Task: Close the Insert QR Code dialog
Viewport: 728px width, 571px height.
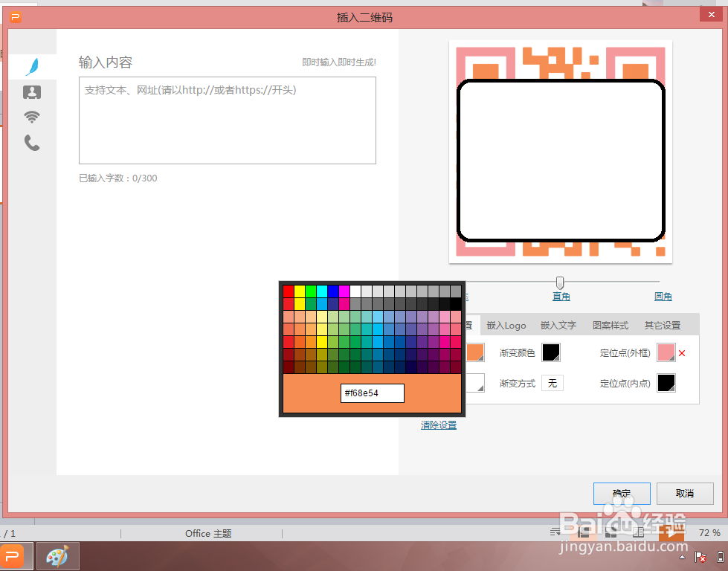Action: pos(712,15)
